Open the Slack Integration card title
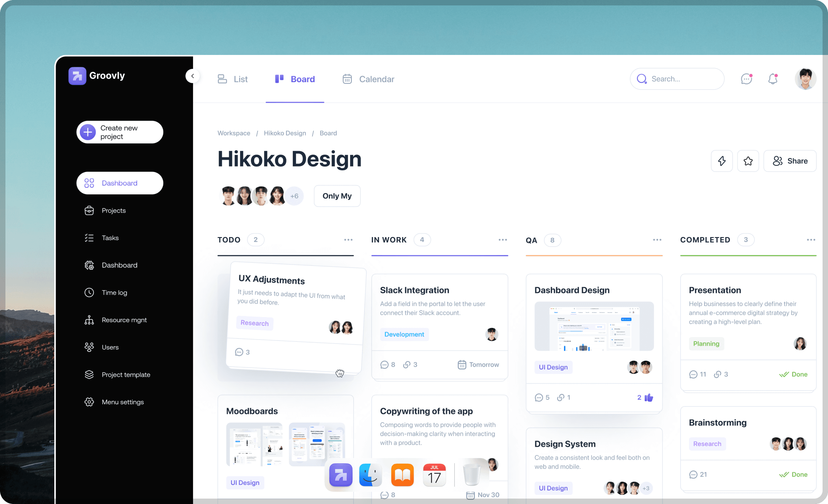This screenshot has height=504, width=828. pos(414,290)
